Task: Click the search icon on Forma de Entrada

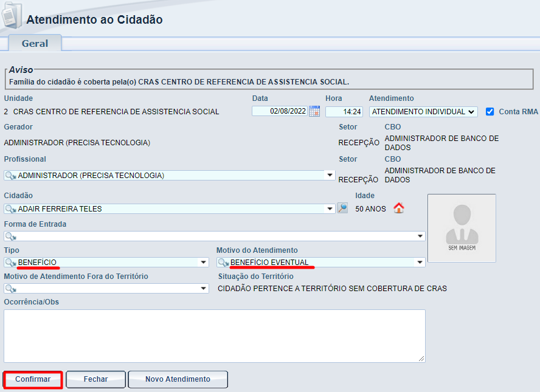Action: tap(9, 236)
